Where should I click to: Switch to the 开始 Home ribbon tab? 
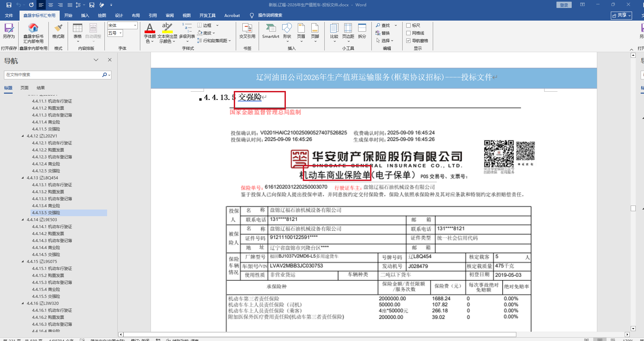click(x=68, y=15)
